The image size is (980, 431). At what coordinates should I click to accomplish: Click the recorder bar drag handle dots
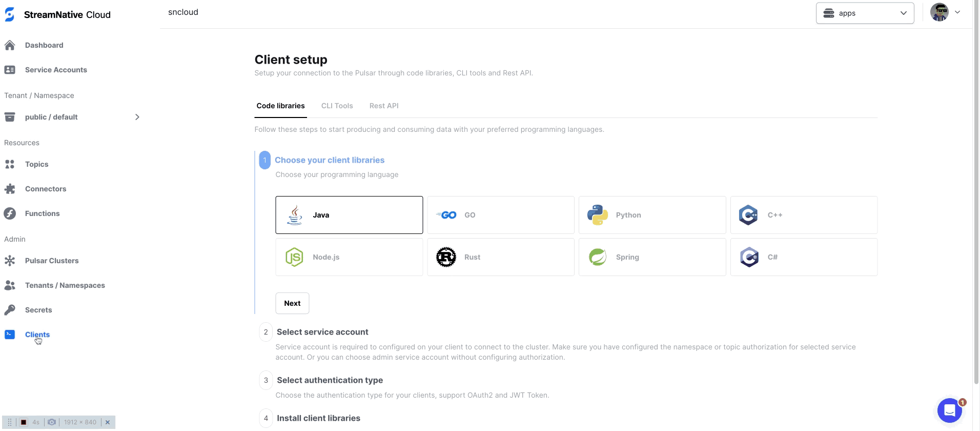[10, 422]
